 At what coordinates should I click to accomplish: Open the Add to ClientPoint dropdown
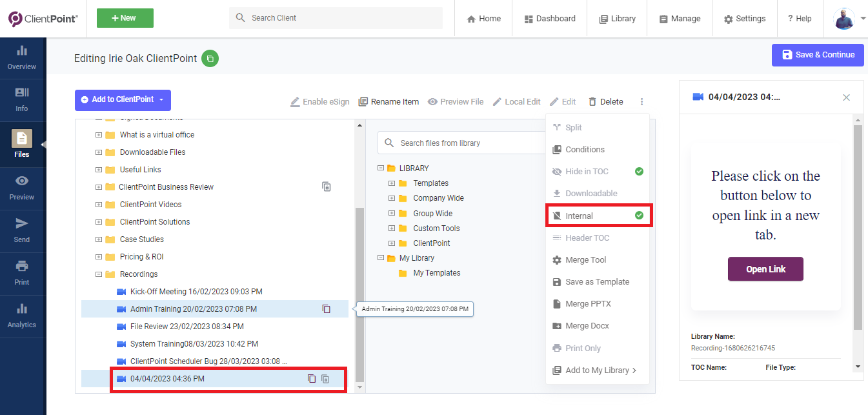pos(123,100)
